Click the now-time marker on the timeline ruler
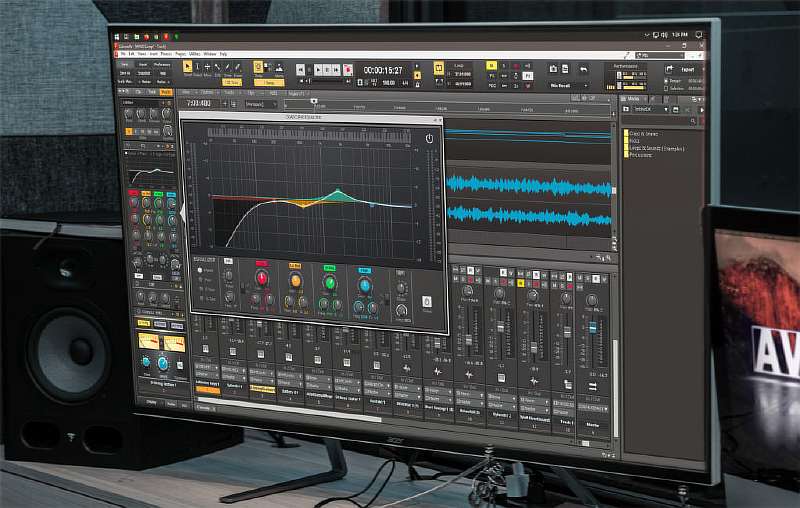The image size is (800, 508). pos(314,101)
